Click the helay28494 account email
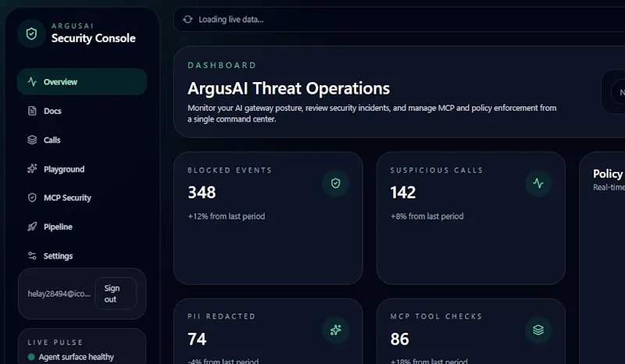625x364 pixels. [x=59, y=294]
